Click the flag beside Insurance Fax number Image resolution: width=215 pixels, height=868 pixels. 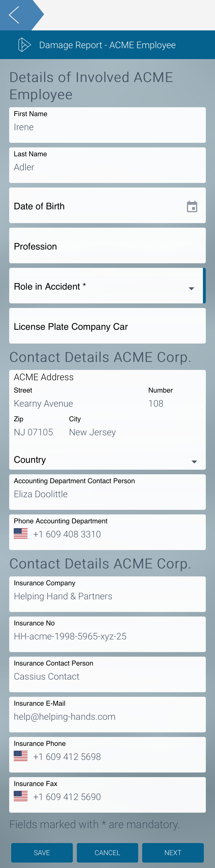point(20,796)
